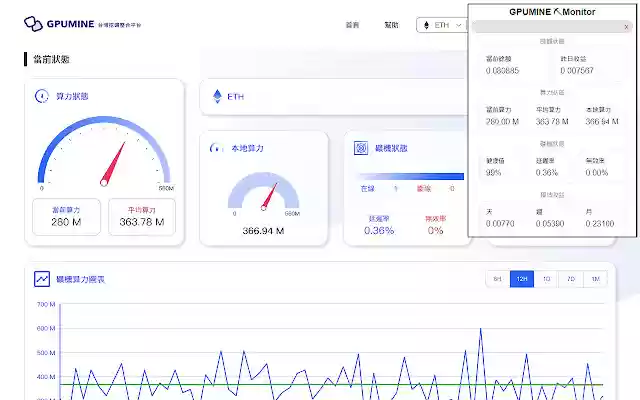Select the 12H chart range tab
Viewport: 640px width, 400px height.
point(522,279)
